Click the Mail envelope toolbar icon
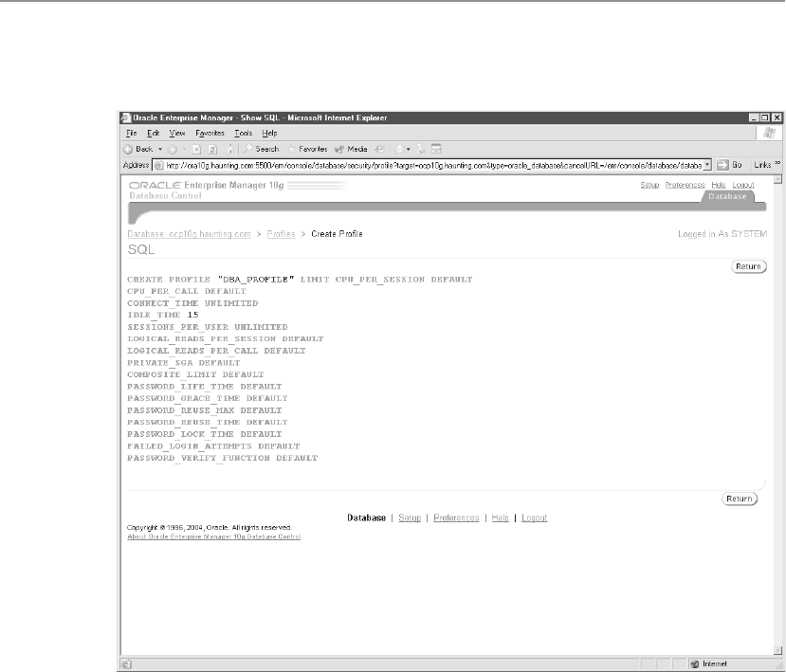Viewport: 786px width, 672px height. (x=400, y=150)
